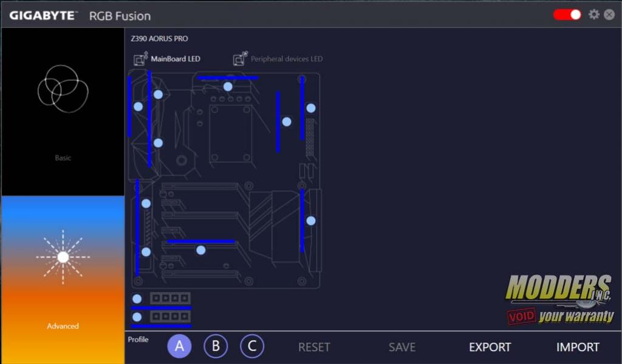Turn off the red RGB Fusion power toggle
Screen dimensions: 622x364
[x=567, y=15]
